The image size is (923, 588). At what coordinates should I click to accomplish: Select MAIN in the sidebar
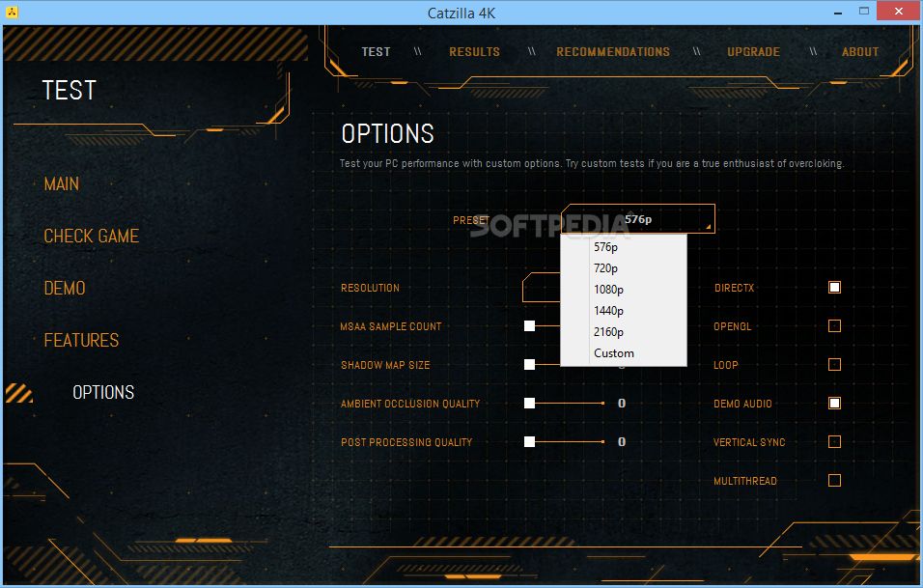(61, 184)
